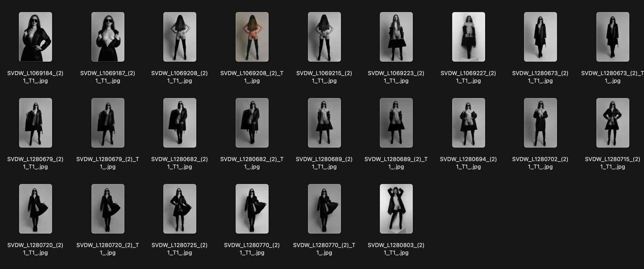
Task: Click file name SVDW_L1280694_(2)1_T1_.jpg
Action: (x=469, y=163)
